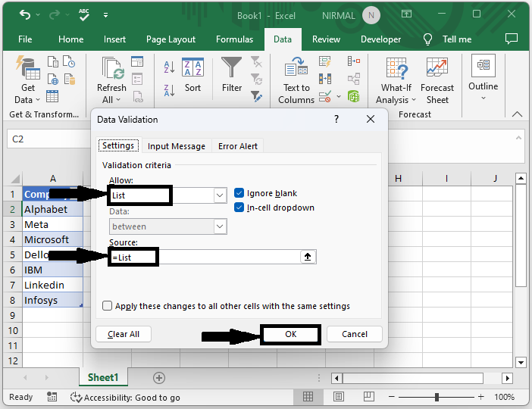Click the Flash Fill icon
Image resolution: width=532 pixels, height=409 pixels.
tap(325, 61)
